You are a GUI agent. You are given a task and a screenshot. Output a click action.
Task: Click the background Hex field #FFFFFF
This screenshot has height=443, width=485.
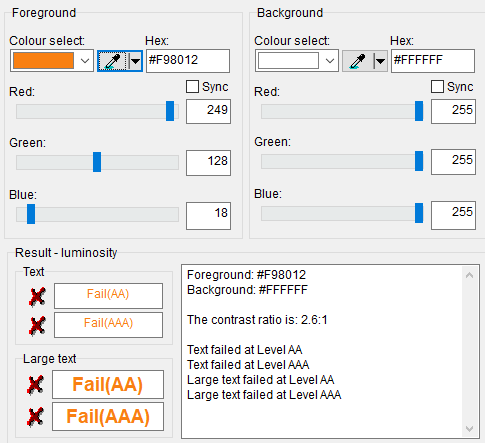coord(433,61)
